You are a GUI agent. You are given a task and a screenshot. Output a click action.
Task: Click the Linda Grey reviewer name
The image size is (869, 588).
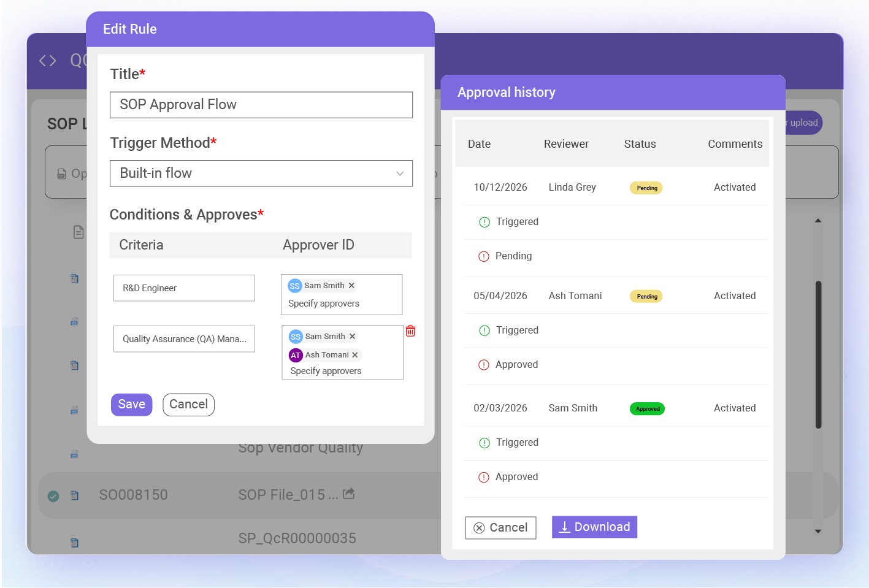click(x=572, y=188)
